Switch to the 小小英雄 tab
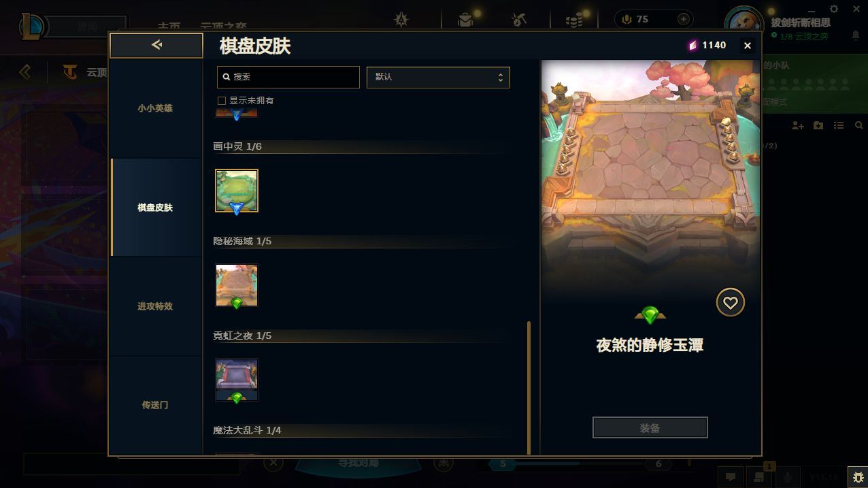 click(155, 108)
